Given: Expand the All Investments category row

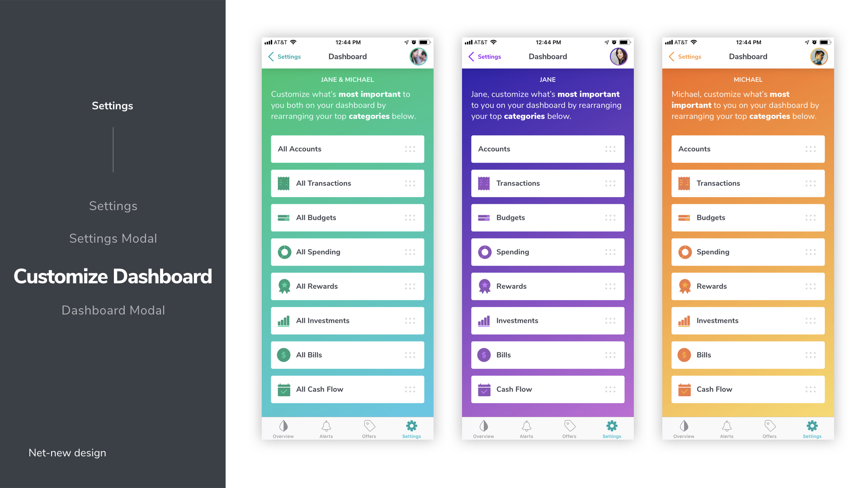Looking at the screenshot, I should point(347,320).
